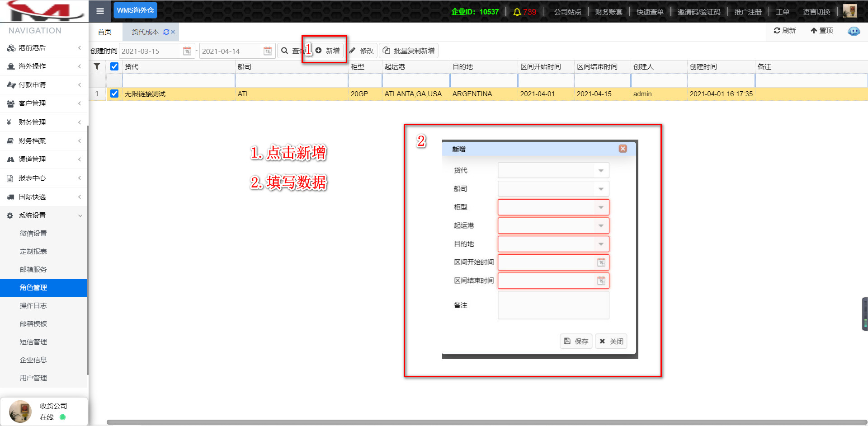
Task: Close the 货代成本 tab
Action: 173,32
